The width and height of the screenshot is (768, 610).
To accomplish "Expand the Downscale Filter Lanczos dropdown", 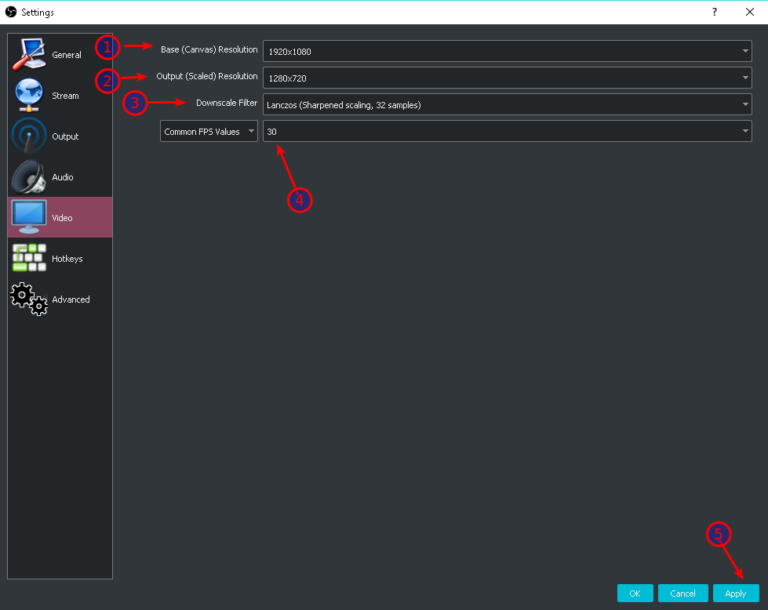I will 507,104.
